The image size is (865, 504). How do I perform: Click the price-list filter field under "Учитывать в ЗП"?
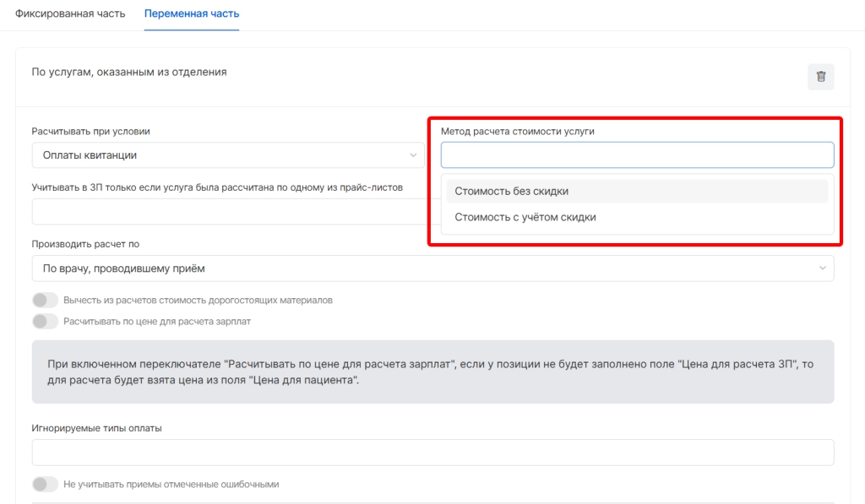point(228,212)
